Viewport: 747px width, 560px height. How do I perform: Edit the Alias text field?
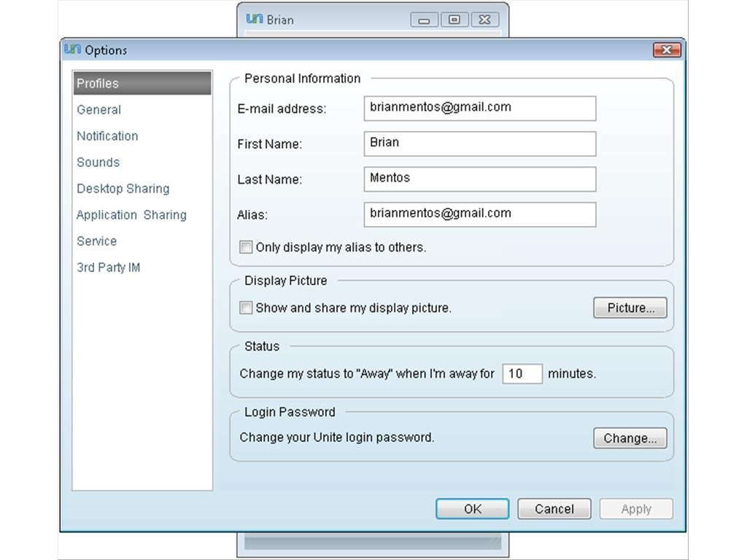pyautogui.click(x=480, y=214)
